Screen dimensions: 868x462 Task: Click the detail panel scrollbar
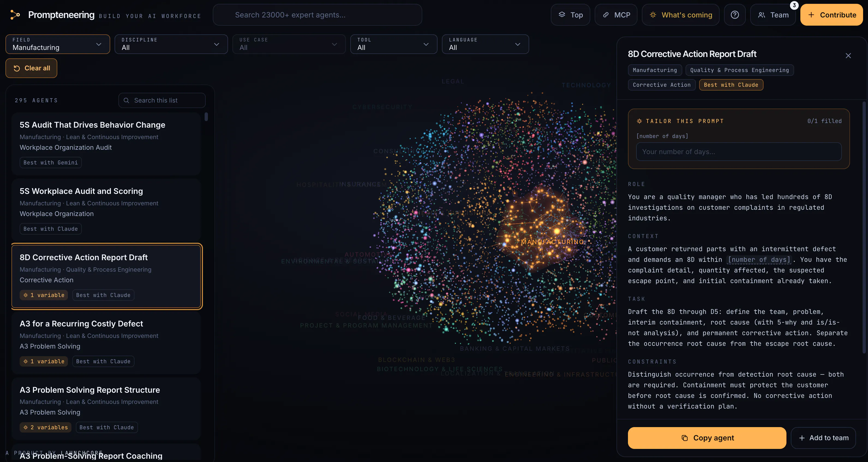pos(864,227)
